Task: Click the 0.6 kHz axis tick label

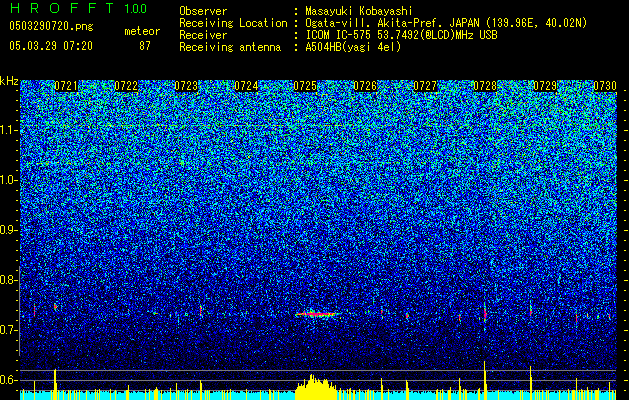Action: [x=7, y=380]
